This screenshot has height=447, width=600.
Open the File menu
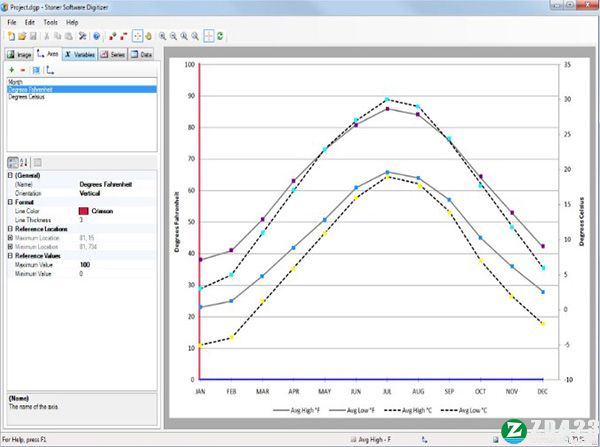pos(12,22)
